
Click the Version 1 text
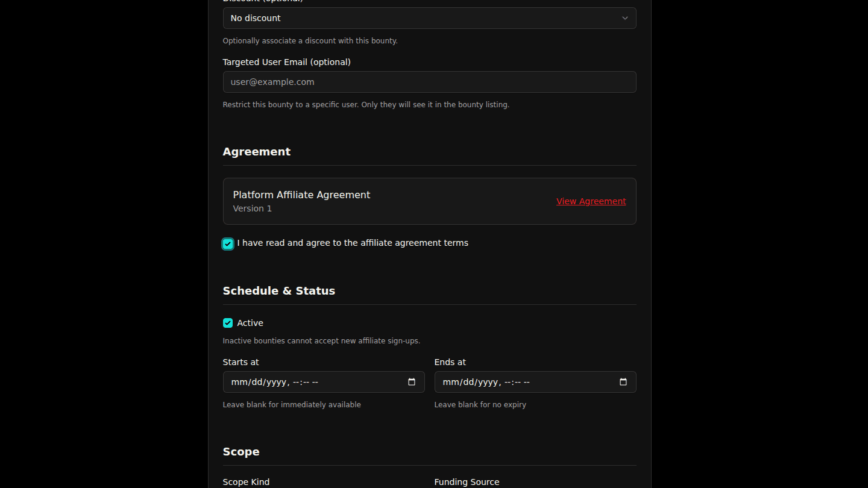tap(252, 208)
